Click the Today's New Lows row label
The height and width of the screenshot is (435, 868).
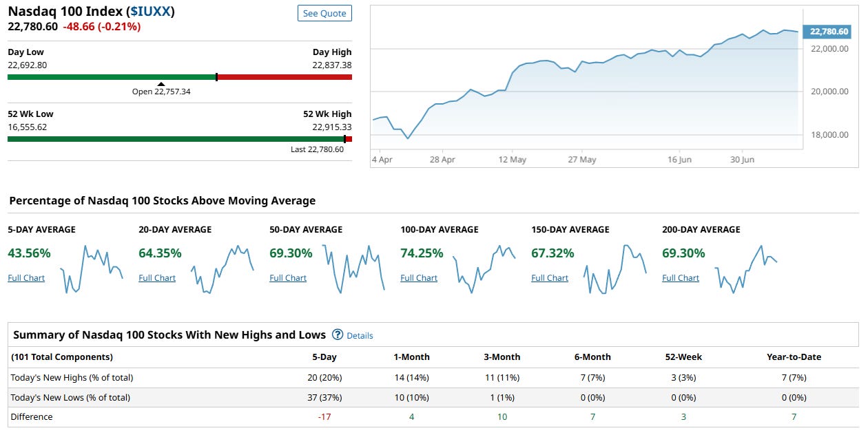click(70, 398)
